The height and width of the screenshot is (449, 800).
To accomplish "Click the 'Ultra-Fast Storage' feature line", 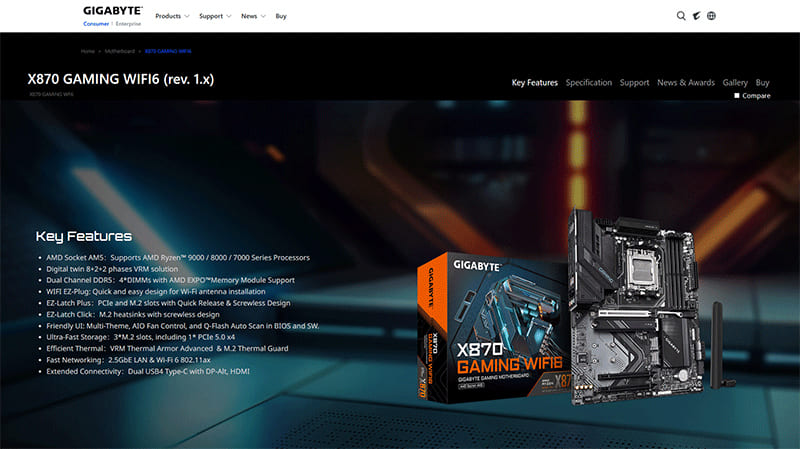I will tap(141, 337).
